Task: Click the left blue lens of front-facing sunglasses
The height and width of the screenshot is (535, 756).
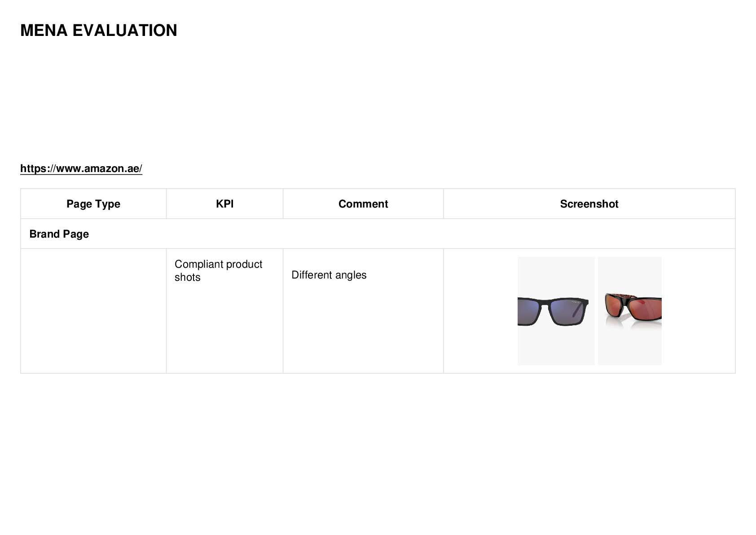Action: [528, 312]
